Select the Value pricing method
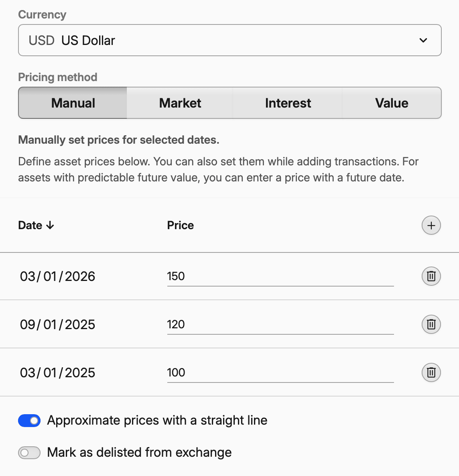 [392, 103]
